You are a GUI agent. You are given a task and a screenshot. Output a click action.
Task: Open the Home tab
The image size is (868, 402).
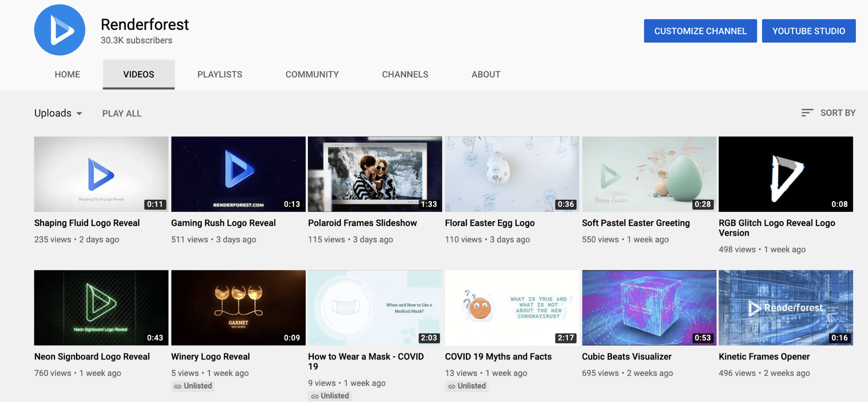tap(67, 75)
